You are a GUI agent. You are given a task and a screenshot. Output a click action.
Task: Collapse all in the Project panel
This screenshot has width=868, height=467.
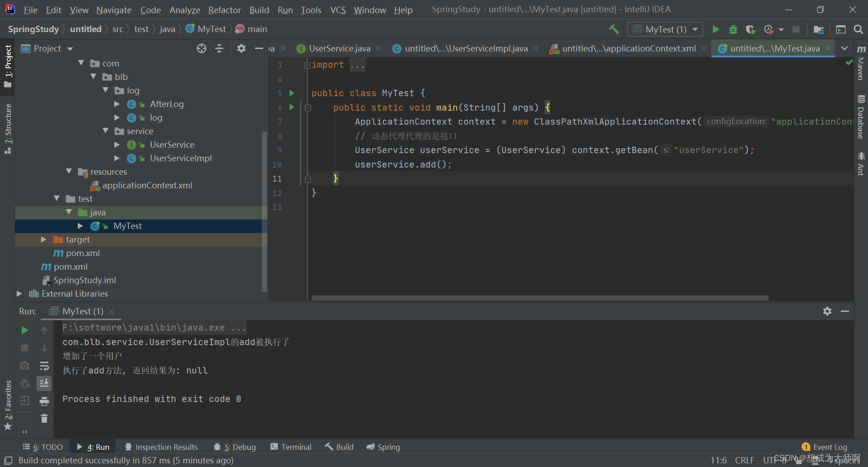click(219, 48)
